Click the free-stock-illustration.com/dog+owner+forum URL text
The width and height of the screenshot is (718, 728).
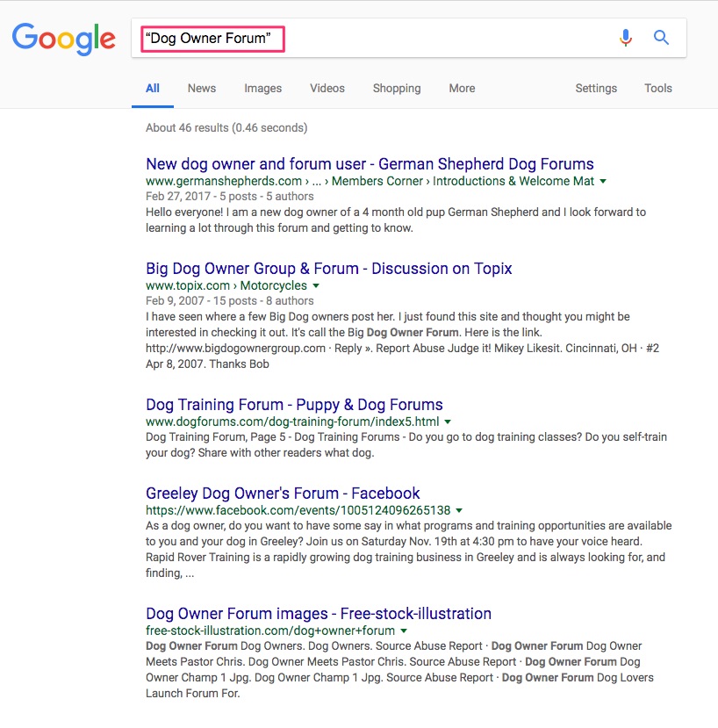270,631
